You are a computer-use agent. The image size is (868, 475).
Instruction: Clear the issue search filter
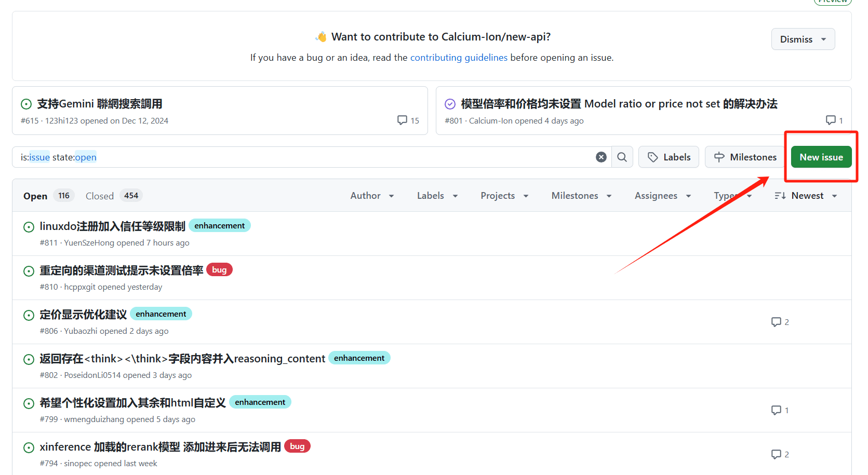(x=601, y=157)
